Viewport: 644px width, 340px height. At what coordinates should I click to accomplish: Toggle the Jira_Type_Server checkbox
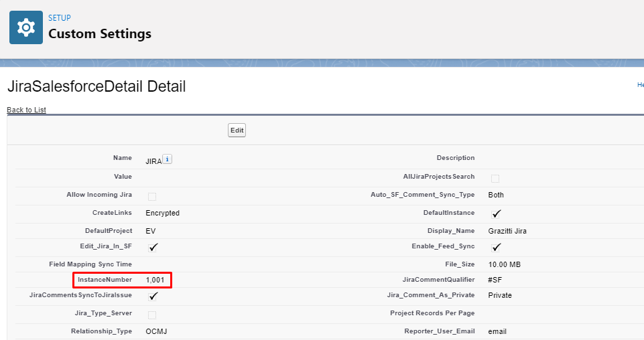tap(152, 315)
